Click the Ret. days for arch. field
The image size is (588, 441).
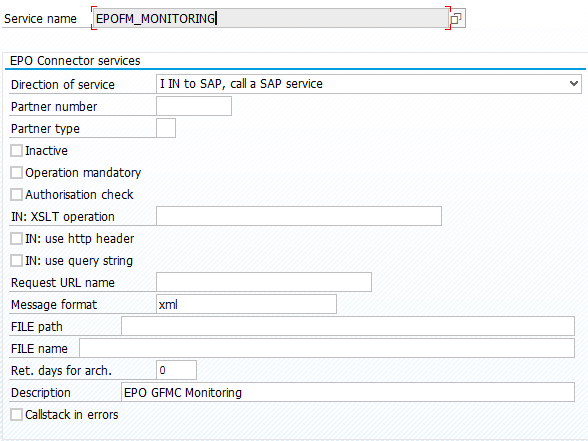pyautogui.click(x=176, y=370)
